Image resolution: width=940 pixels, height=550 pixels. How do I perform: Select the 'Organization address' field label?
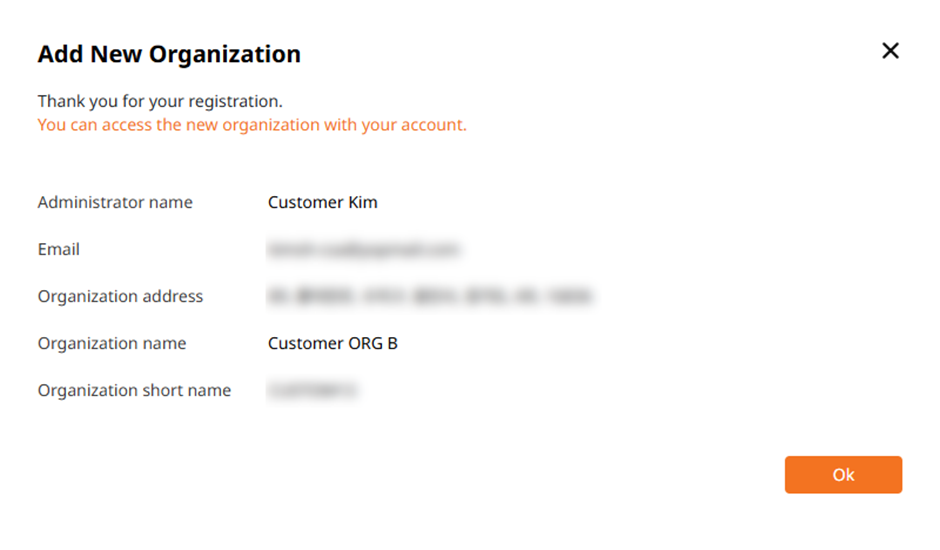[120, 296]
